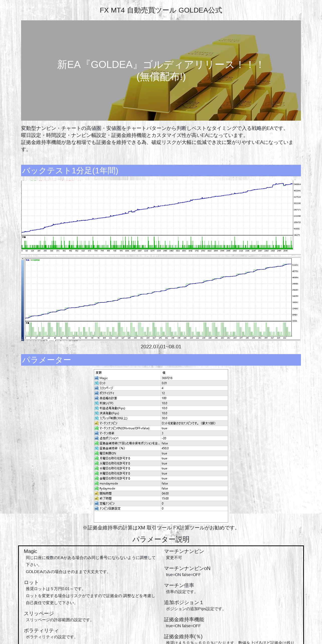Click the boolean icon beside 金曜日の取引を許可する row

[96, 478]
